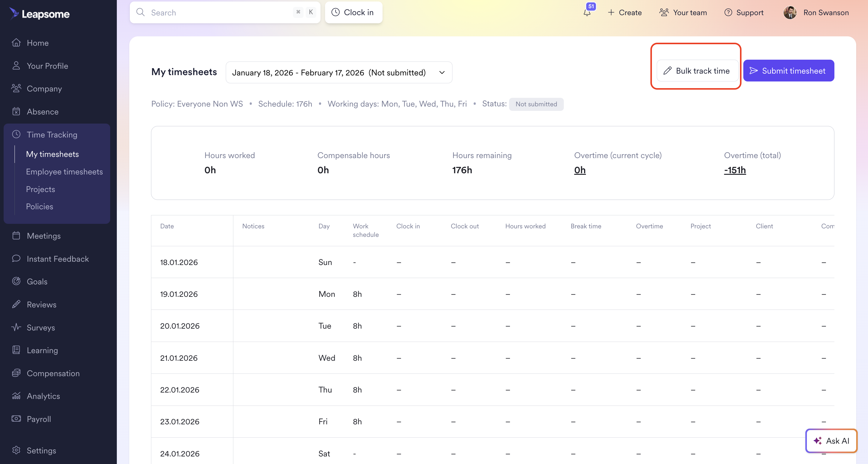Viewport: 868px width, 464px height.
Task: Click the Submit timesheet button
Action: pos(788,71)
